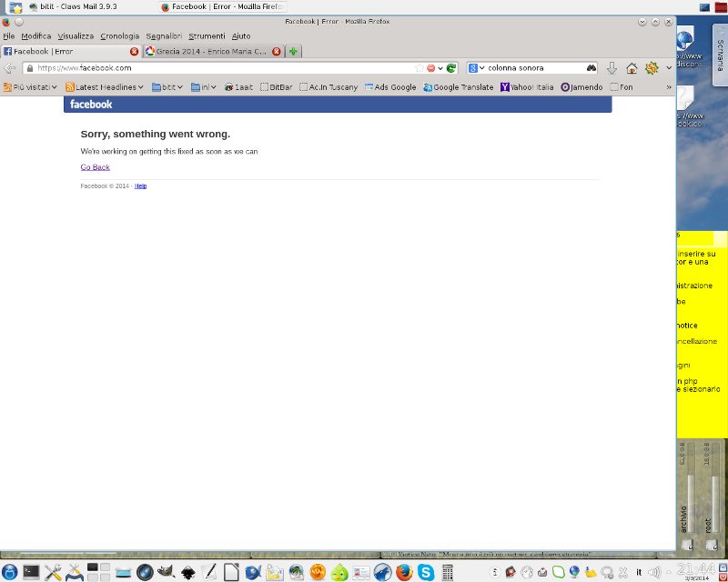Click the Firefox back arrow button

9,68
